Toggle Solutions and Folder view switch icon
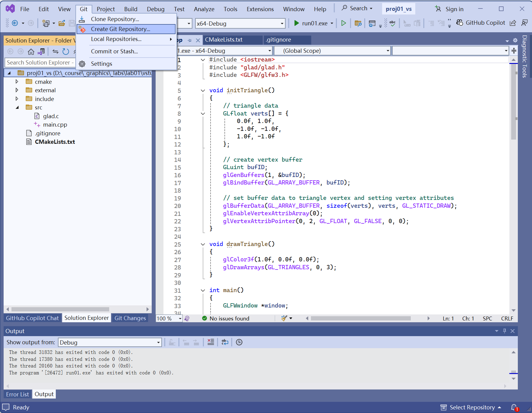 (x=41, y=52)
